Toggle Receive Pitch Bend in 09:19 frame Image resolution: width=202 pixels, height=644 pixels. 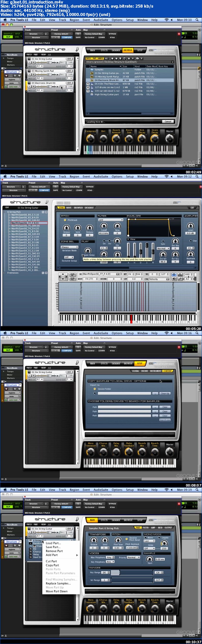coord(126,539)
